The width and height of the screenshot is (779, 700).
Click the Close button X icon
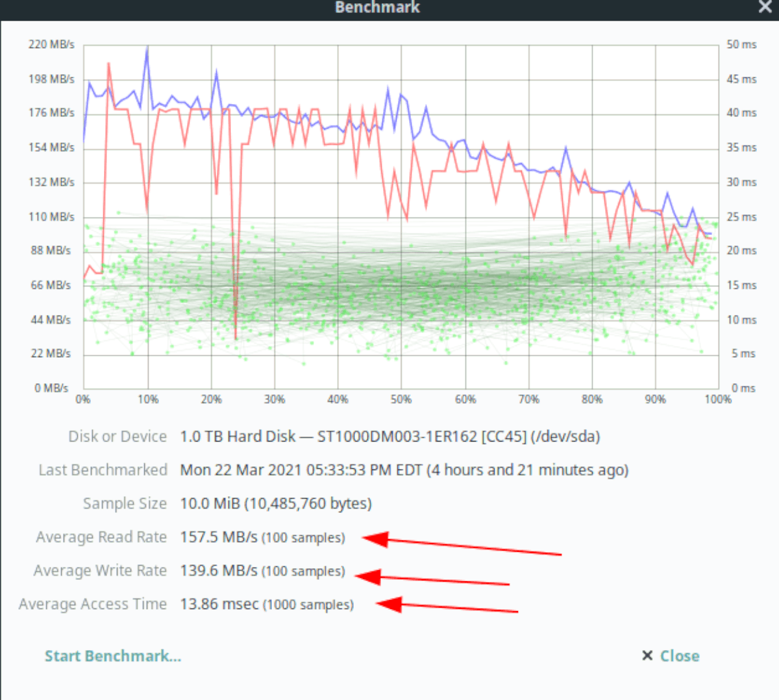[x=647, y=656]
